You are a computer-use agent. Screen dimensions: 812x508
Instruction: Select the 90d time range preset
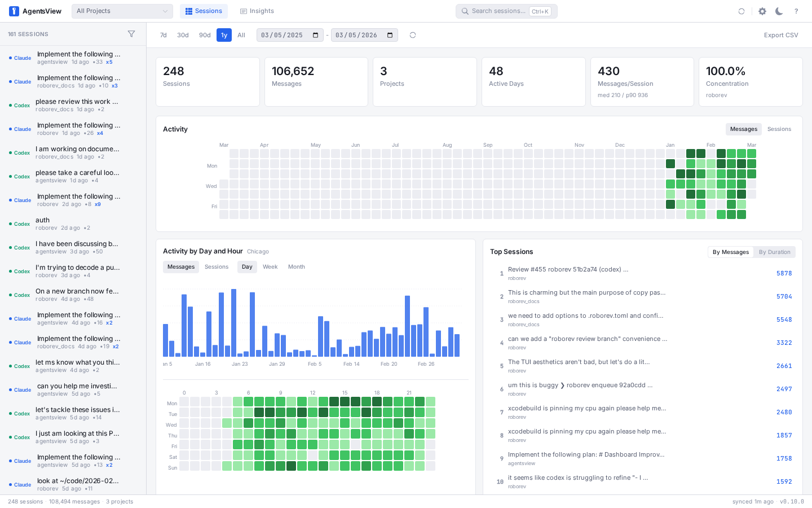(205, 35)
